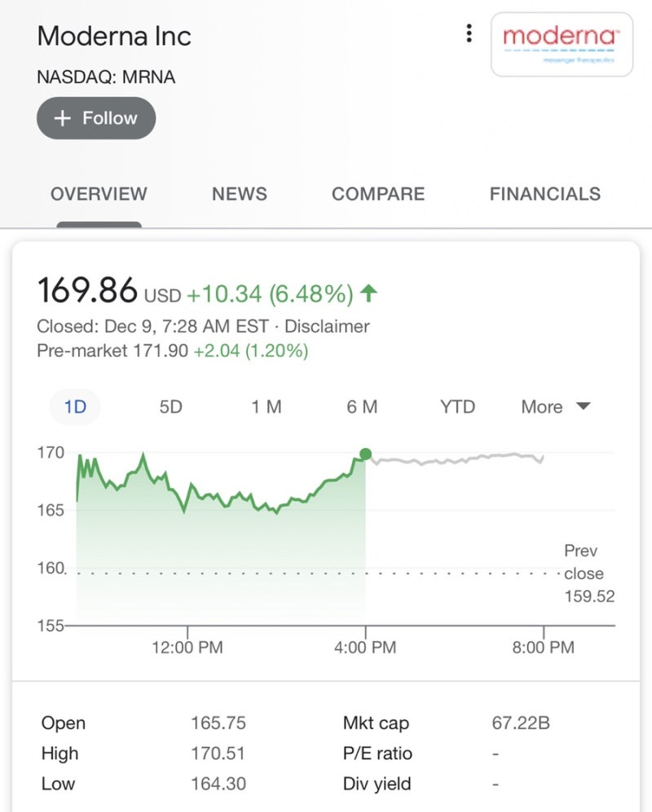
Task: Select the OVERVIEW tab
Action: (x=99, y=194)
